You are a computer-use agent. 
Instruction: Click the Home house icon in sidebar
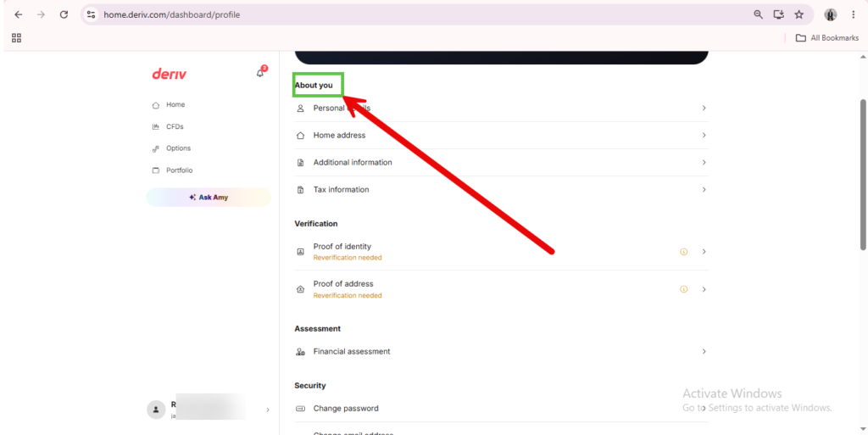(x=156, y=104)
